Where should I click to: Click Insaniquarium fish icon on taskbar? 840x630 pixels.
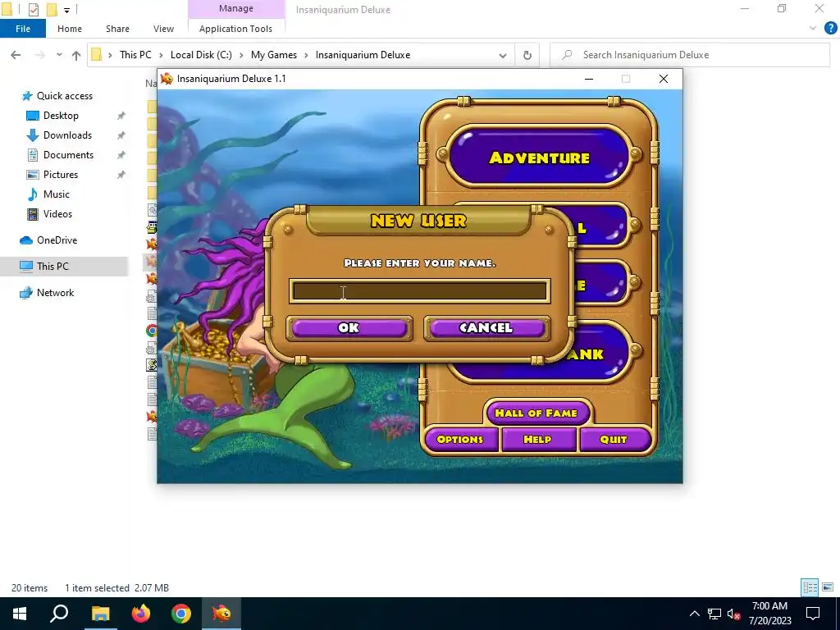pyautogui.click(x=221, y=614)
